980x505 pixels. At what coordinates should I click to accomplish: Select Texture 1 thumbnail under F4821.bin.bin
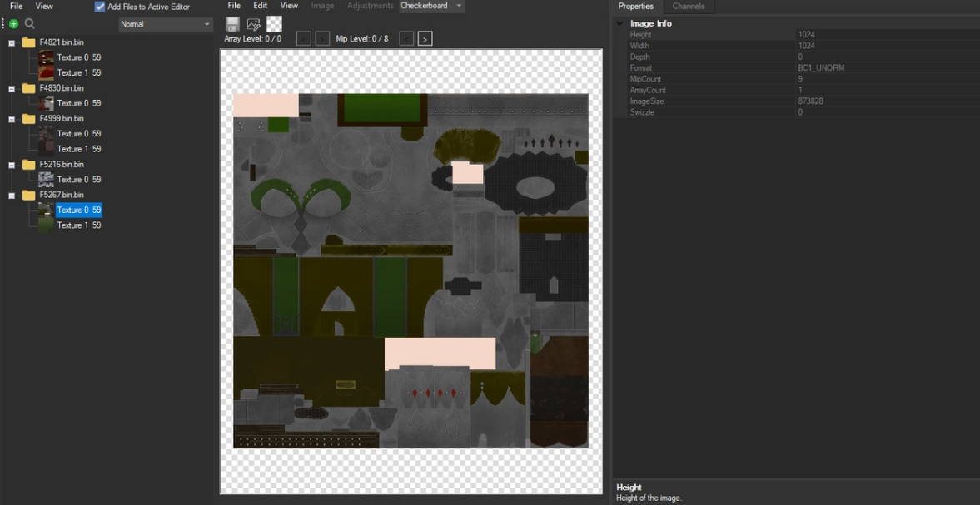click(47, 72)
